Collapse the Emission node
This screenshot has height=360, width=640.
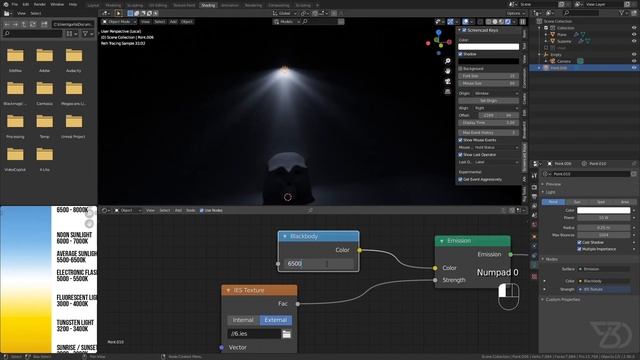(442, 241)
